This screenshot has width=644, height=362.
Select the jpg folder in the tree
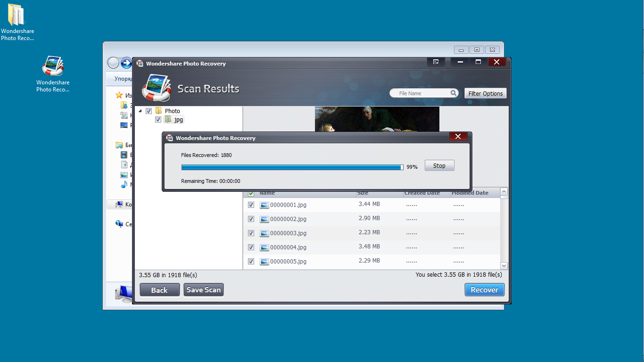(x=174, y=120)
